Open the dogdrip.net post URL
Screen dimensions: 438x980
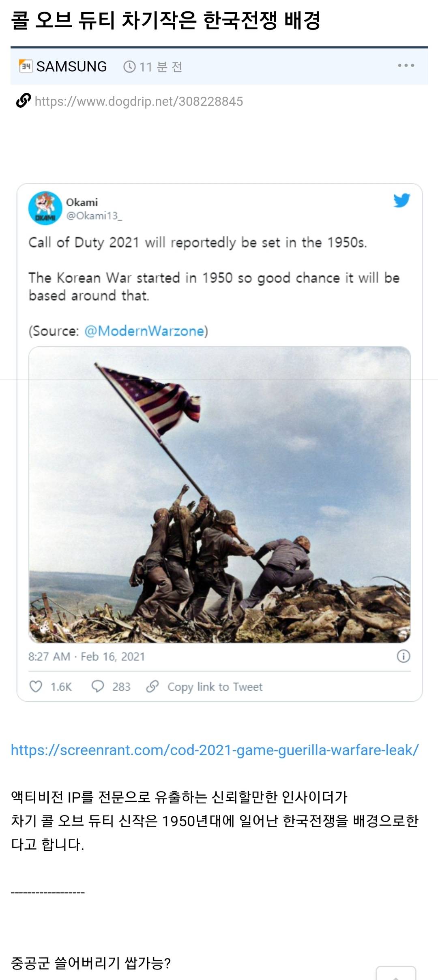tap(139, 101)
